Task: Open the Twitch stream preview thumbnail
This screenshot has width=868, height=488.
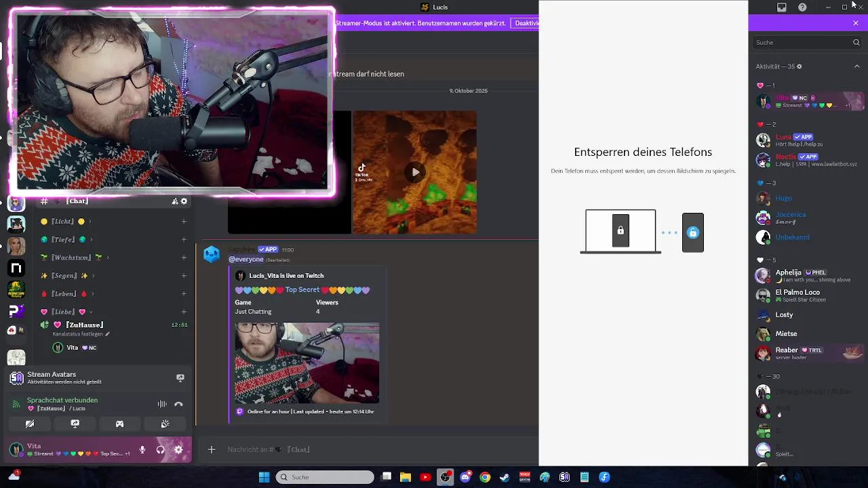Action: pyautogui.click(x=307, y=363)
